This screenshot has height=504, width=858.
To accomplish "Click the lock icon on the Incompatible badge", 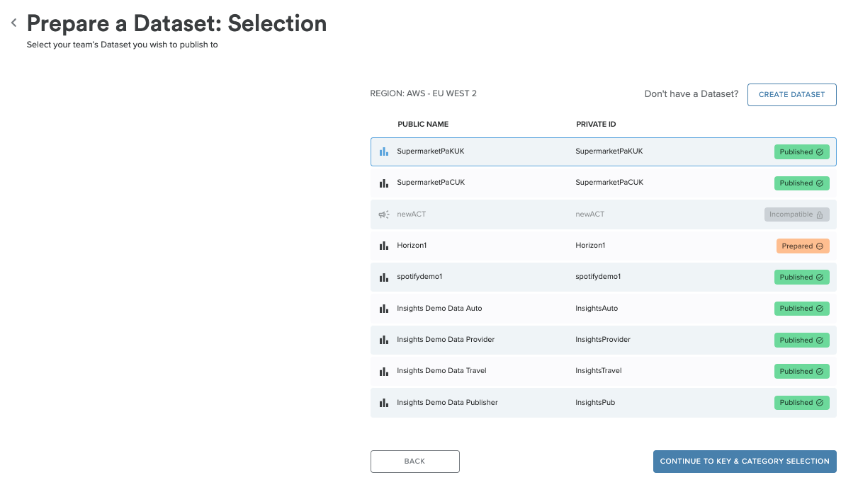I will (819, 214).
